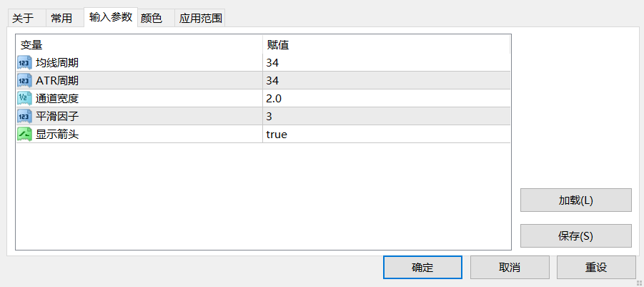
Task: Click the 加载(L) button
Action: 576,200
